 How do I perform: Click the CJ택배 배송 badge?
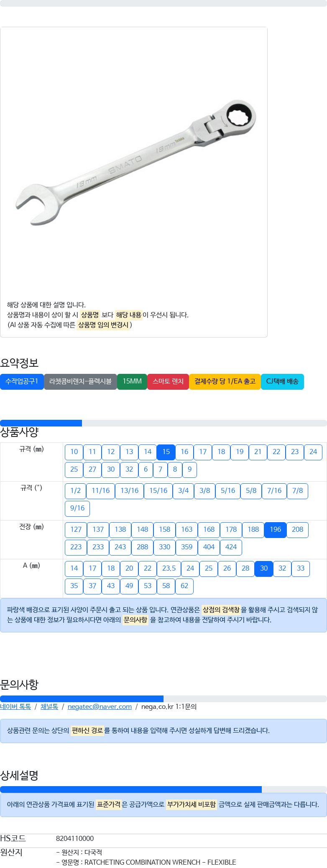(x=282, y=382)
